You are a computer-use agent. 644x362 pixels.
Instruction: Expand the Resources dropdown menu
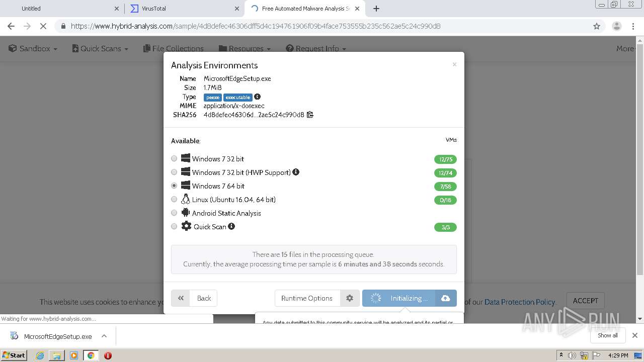click(x=245, y=48)
